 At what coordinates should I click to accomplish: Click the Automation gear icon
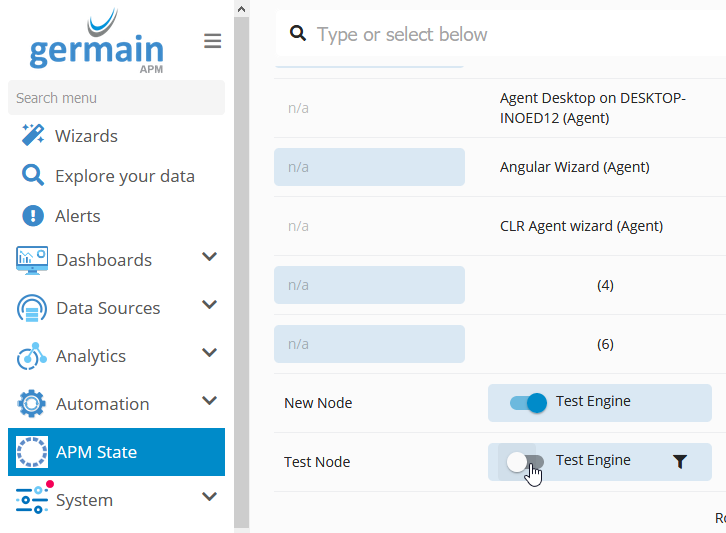[32, 404]
